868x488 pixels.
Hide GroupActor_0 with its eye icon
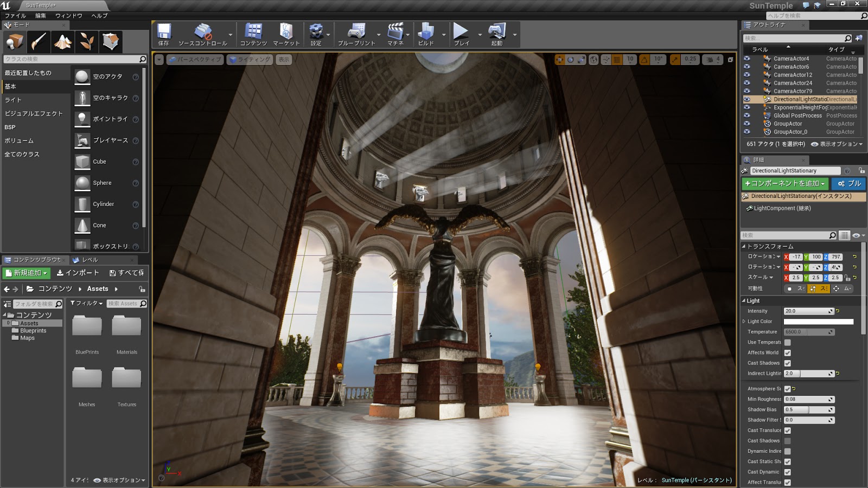[747, 132]
